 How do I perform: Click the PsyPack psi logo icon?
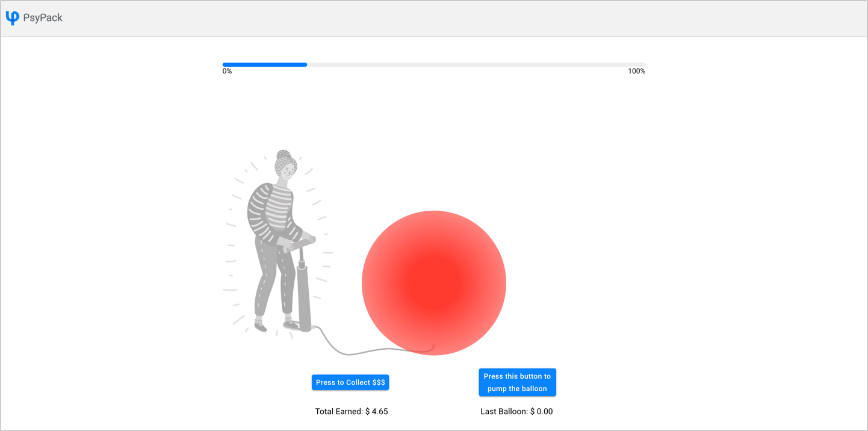click(x=11, y=17)
